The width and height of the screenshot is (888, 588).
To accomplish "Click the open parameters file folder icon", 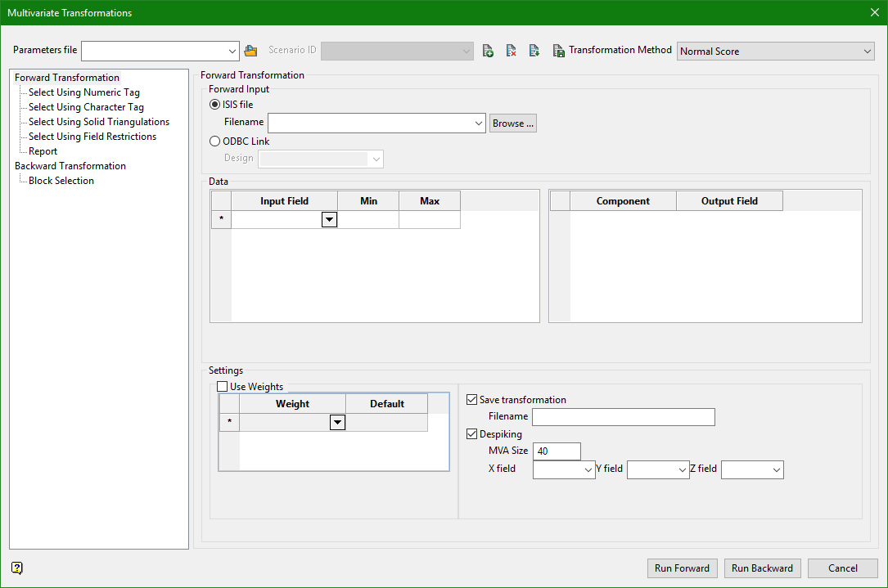I will [251, 51].
